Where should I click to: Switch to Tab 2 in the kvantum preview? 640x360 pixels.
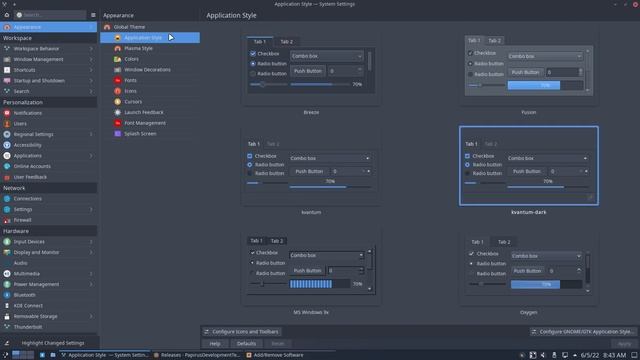point(273,144)
